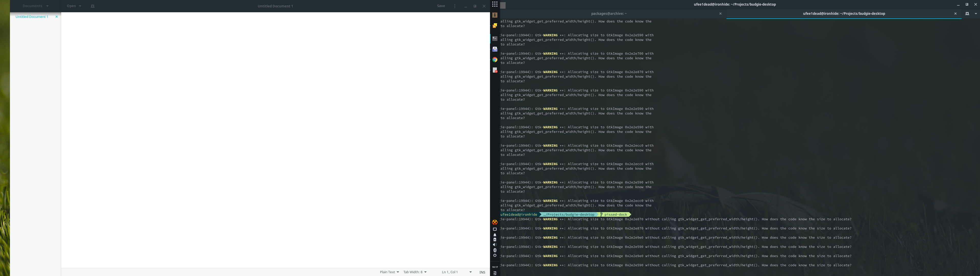Select the ufee1dead@ironhide budgie-desktop terminal tab
This screenshot has height=276, width=980.
pos(844,14)
